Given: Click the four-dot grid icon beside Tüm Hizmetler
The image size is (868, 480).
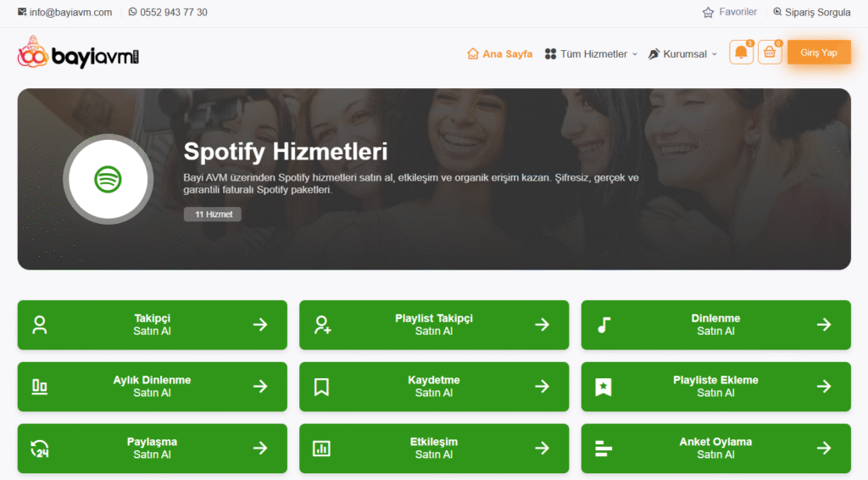Looking at the screenshot, I should click(x=550, y=53).
